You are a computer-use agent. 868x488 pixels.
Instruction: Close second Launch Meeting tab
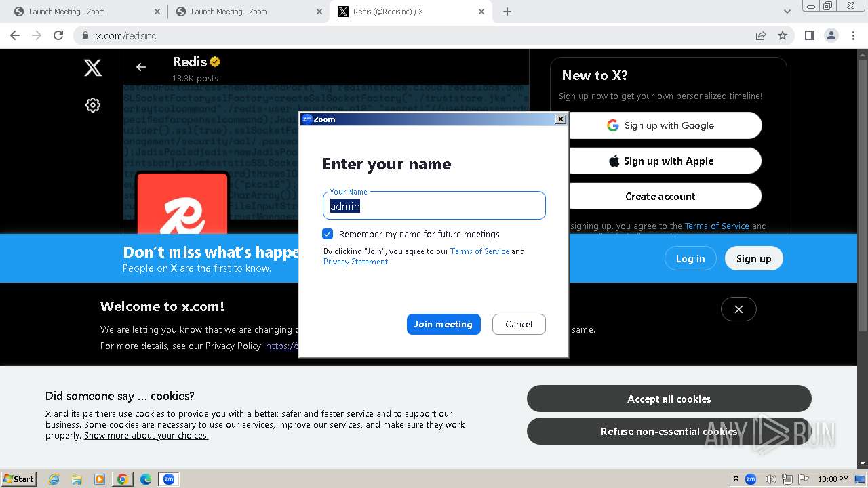[x=319, y=12]
